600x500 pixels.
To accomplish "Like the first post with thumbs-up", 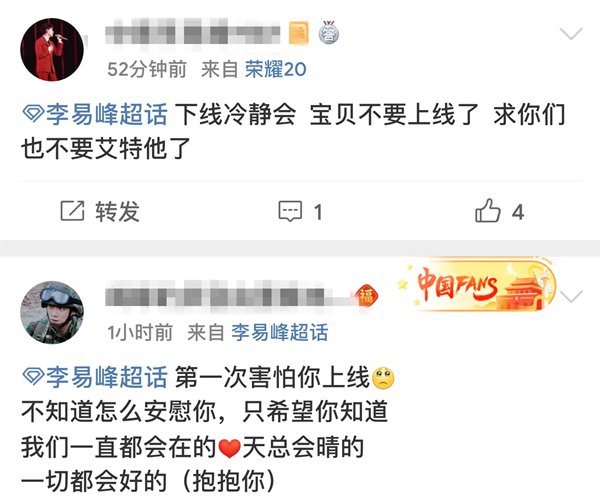I will coord(488,210).
